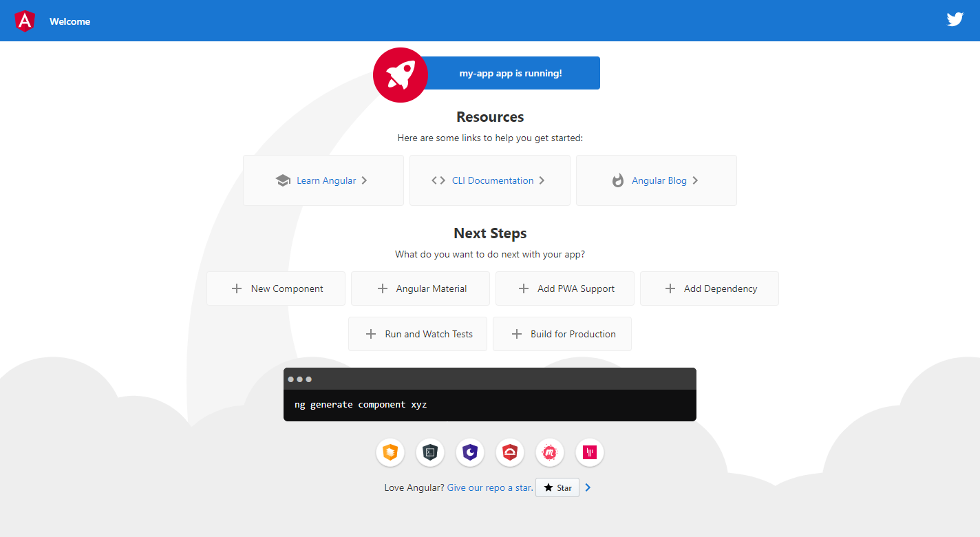Viewport: 980px width, 537px height.
Task: Choose the Angular Material option
Action: (x=420, y=288)
